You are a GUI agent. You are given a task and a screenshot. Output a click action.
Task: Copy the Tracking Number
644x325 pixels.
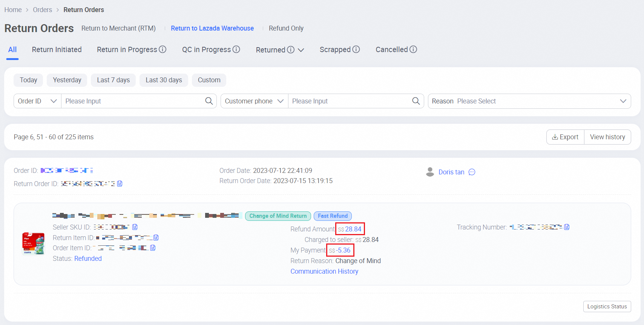567,227
